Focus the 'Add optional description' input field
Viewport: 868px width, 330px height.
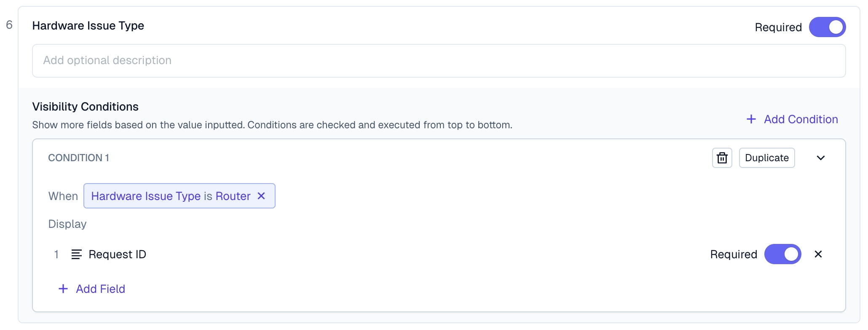(x=438, y=61)
